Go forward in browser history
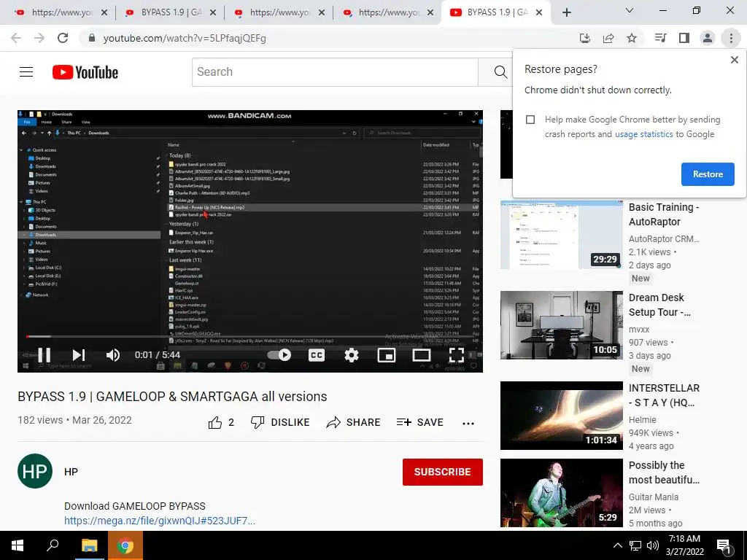Image resolution: width=747 pixels, height=560 pixels. pyautogui.click(x=39, y=38)
